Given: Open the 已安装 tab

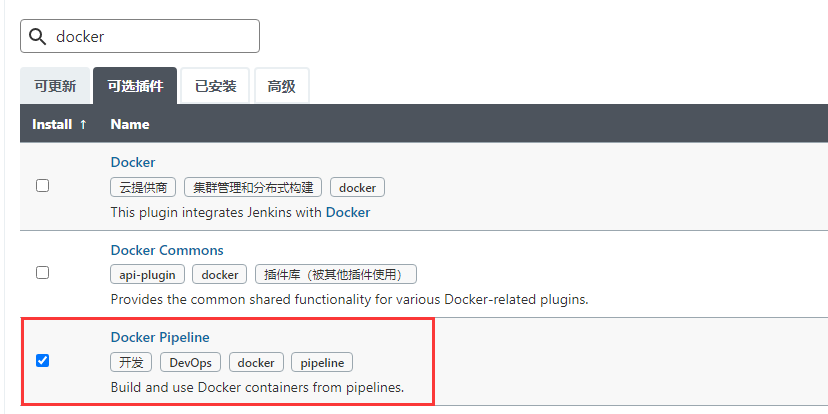Looking at the screenshot, I should tap(215, 86).
